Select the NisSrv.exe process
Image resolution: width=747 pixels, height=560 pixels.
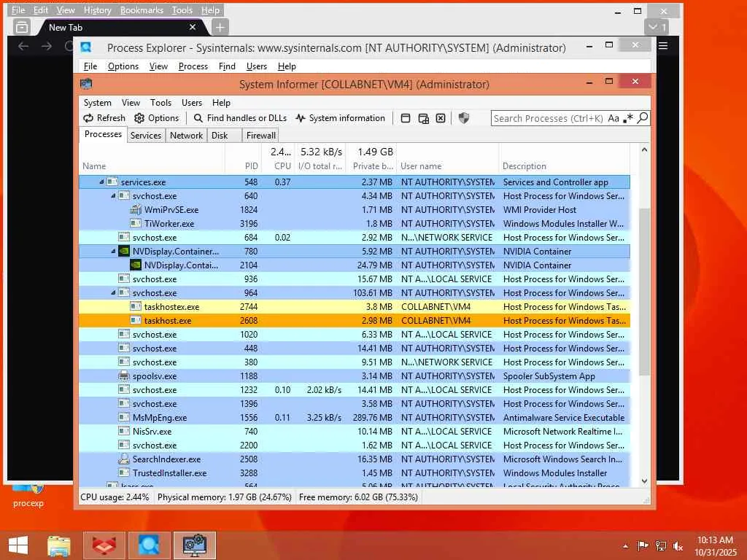355,432
